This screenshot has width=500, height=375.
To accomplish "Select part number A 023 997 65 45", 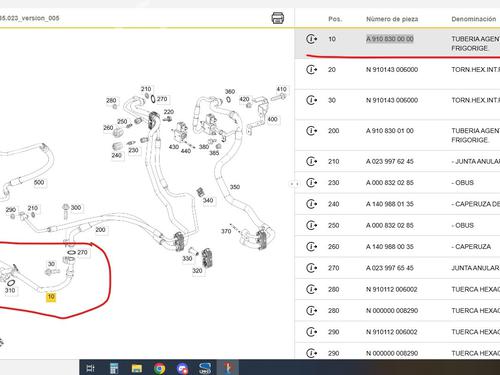I will pos(390,268).
